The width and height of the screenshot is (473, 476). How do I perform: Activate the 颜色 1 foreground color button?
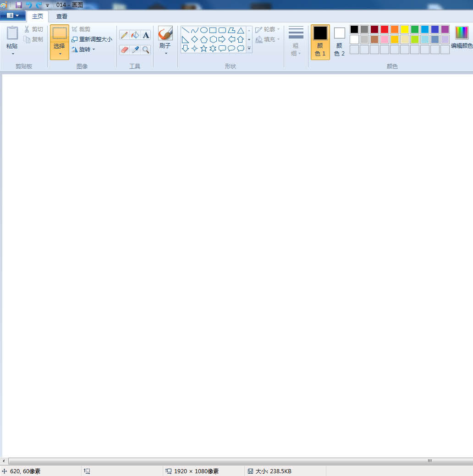point(320,42)
